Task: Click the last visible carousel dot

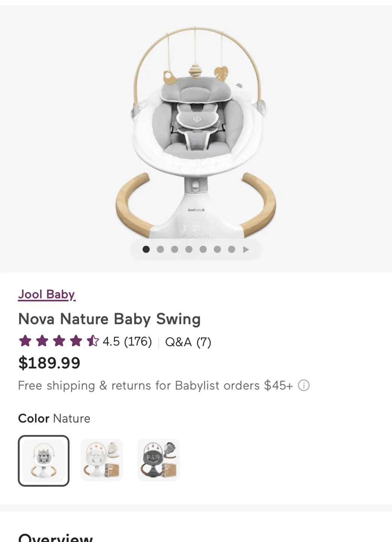Action: pos(232,249)
